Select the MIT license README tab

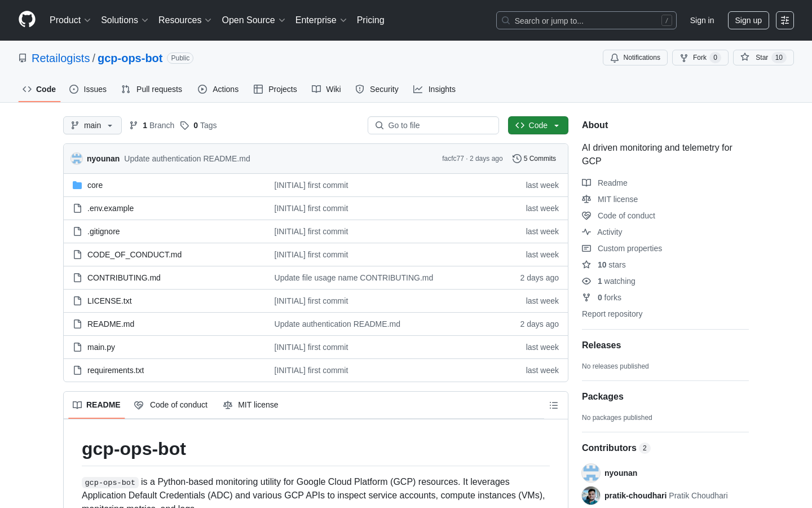click(251, 405)
